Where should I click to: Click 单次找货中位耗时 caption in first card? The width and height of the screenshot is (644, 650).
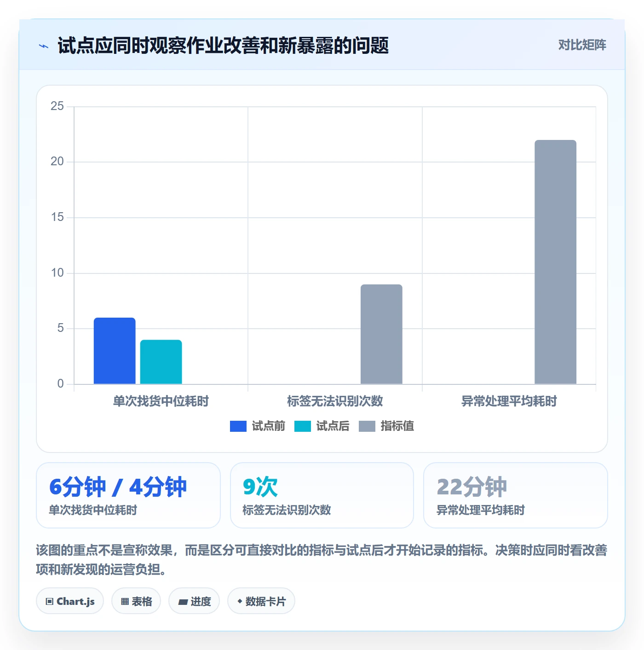[93, 510]
